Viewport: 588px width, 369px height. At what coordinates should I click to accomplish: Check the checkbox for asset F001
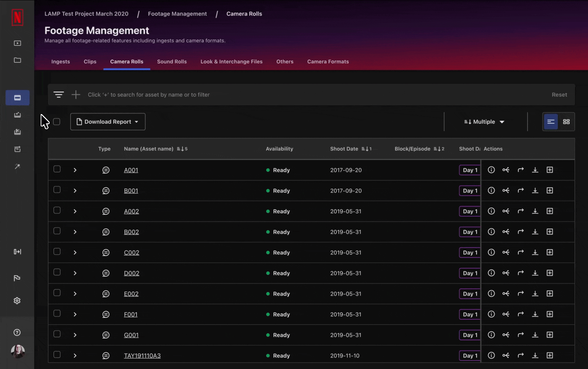57,313
